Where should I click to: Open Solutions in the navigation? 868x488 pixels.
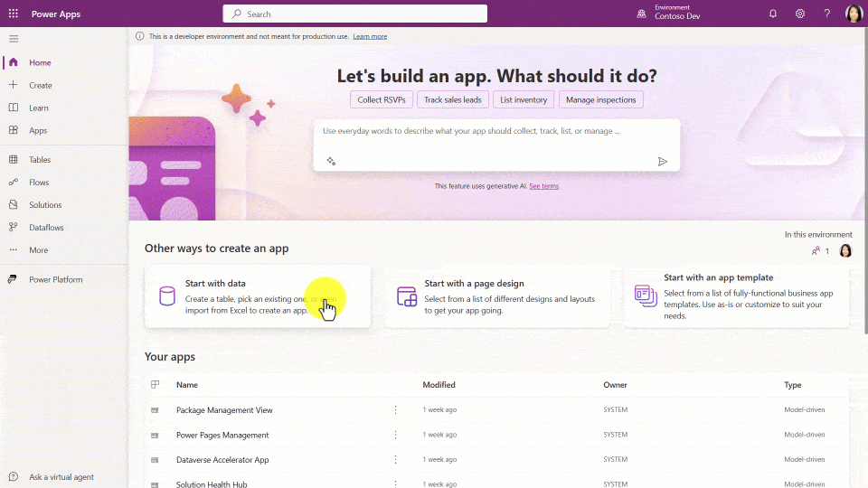click(45, 205)
